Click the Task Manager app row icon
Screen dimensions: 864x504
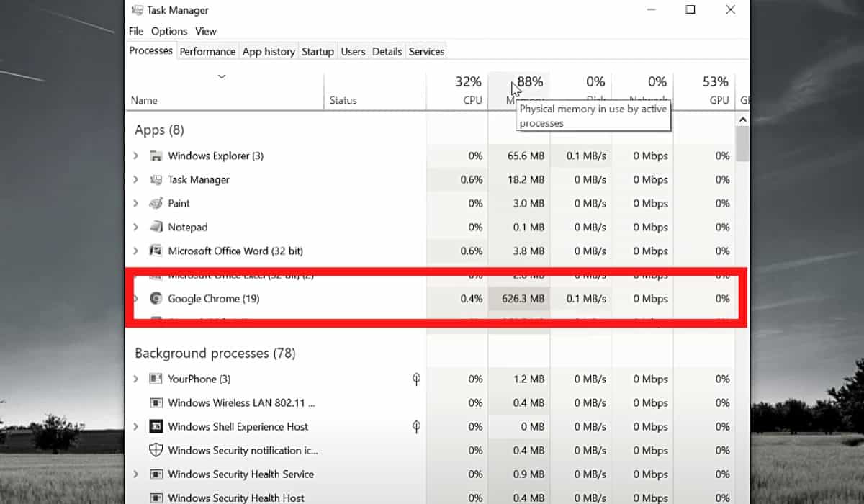[x=156, y=179]
